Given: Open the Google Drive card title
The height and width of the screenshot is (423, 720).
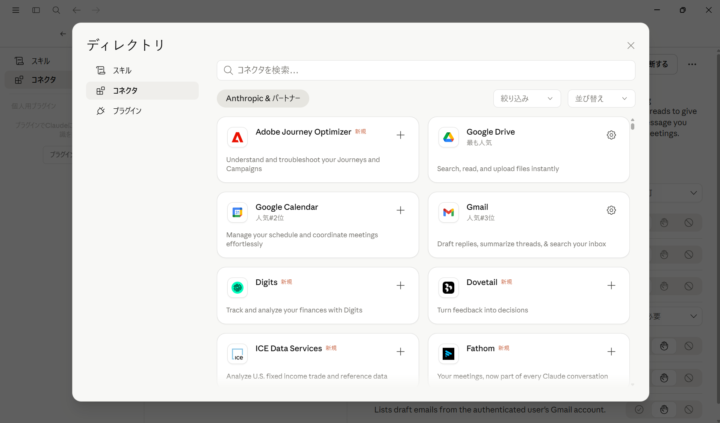Looking at the screenshot, I should (x=490, y=132).
